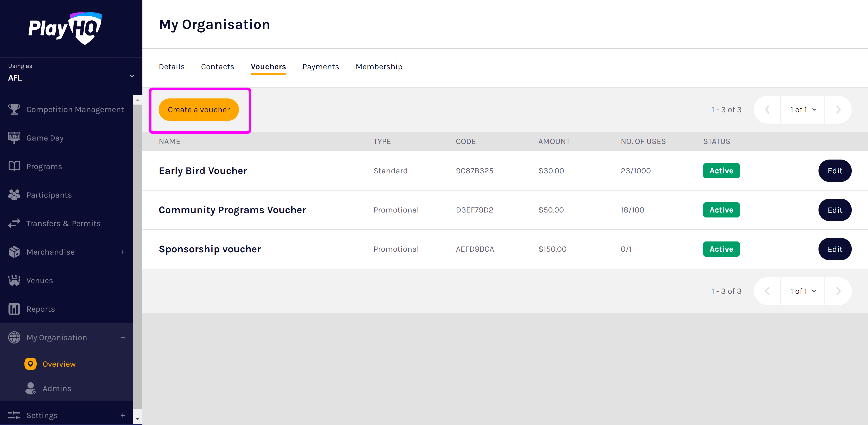868x425 pixels.
Task: Click the Create a voucher button
Action: click(198, 110)
